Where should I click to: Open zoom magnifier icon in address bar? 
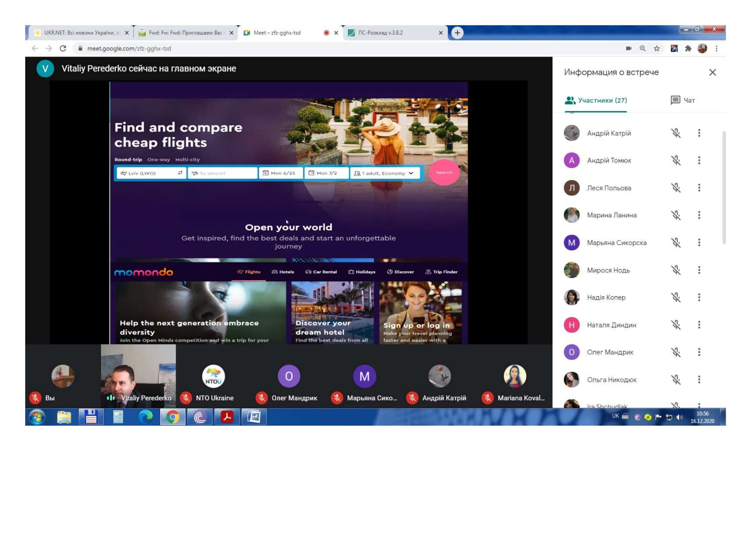pos(643,49)
